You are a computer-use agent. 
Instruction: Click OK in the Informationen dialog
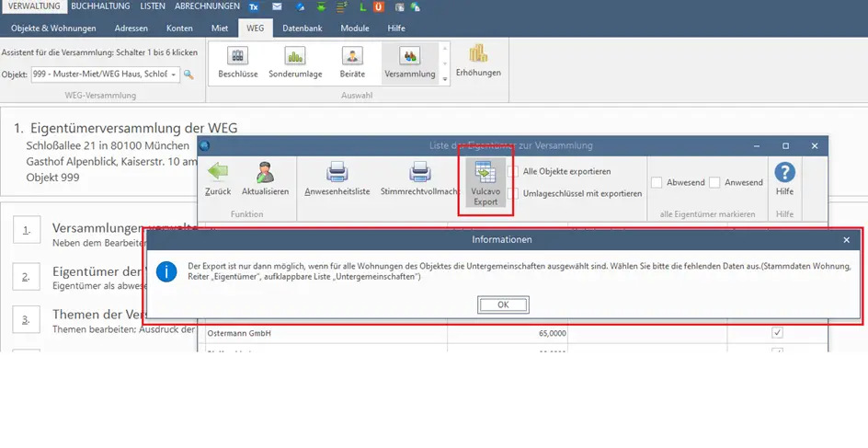click(x=503, y=304)
